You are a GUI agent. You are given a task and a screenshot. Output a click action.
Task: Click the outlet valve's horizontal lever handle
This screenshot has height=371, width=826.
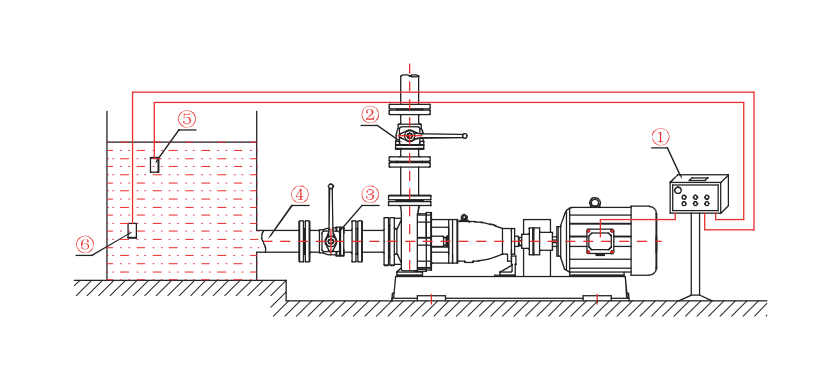click(440, 136)
